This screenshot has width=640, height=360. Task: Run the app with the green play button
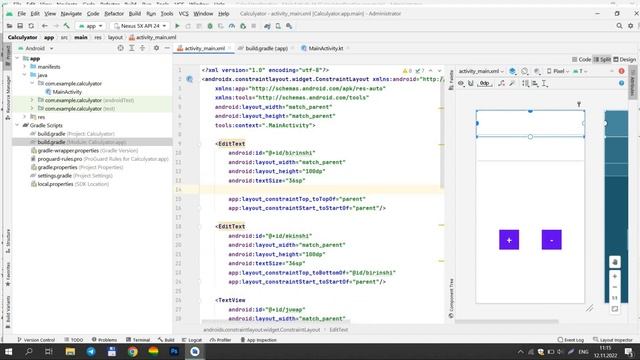[x=177, y=26]
